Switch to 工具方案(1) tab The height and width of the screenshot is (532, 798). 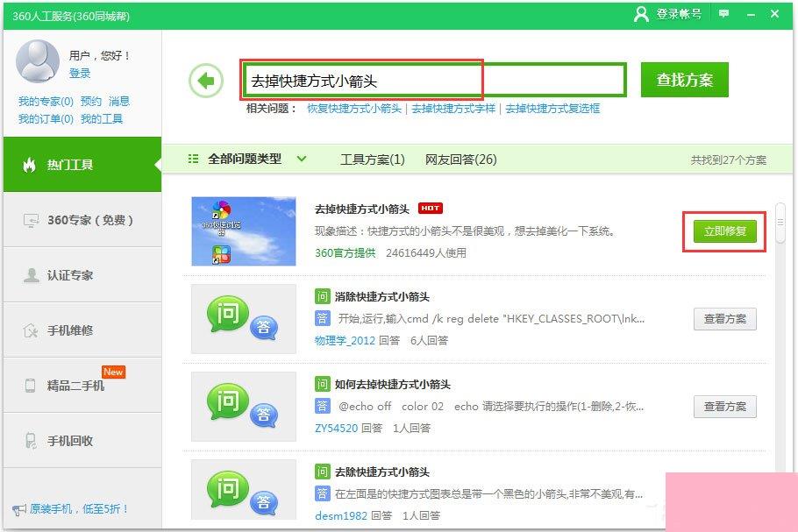click(373, 160)
